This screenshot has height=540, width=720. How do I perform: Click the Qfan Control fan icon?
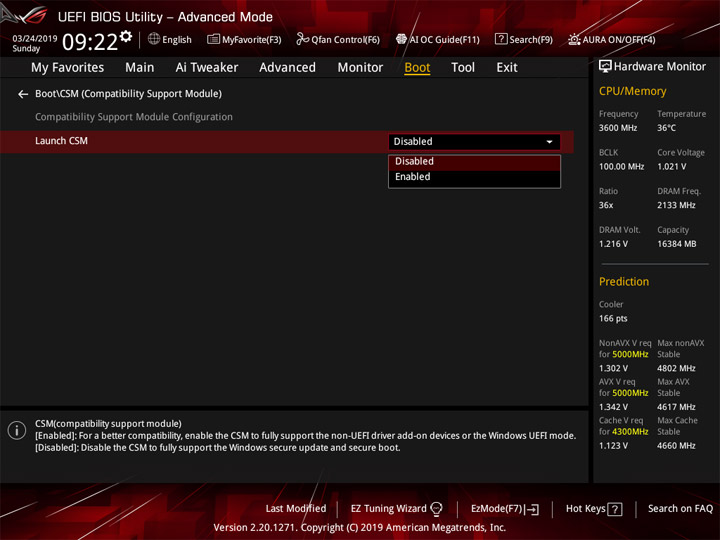[302, 39]
